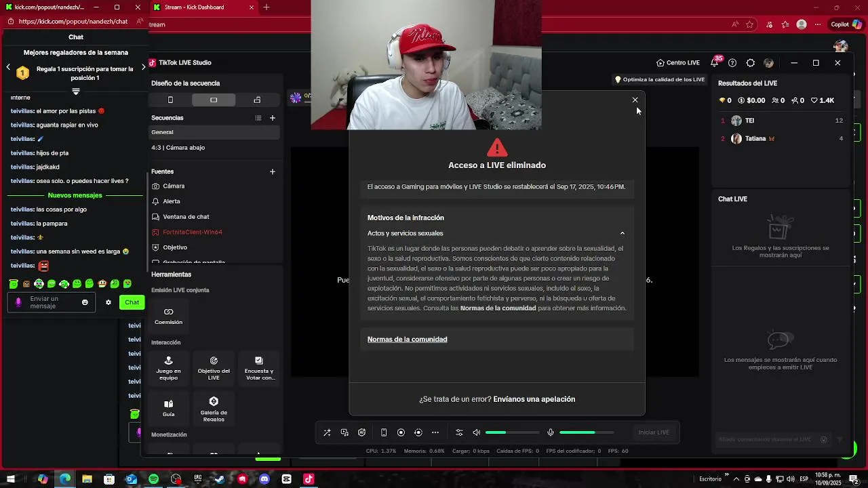Open the Guía tool
Image resolution: width=868 pixels, height=488 pixels.
point(168,408)
